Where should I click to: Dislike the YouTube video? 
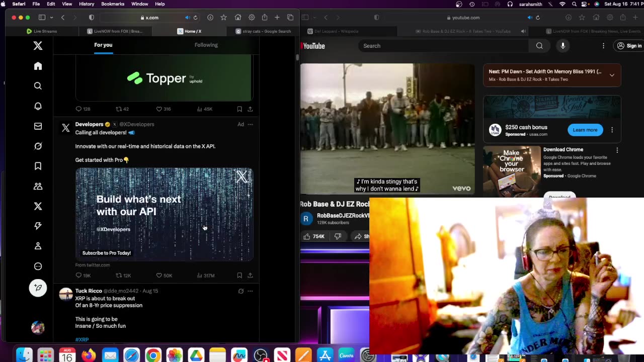338,236
